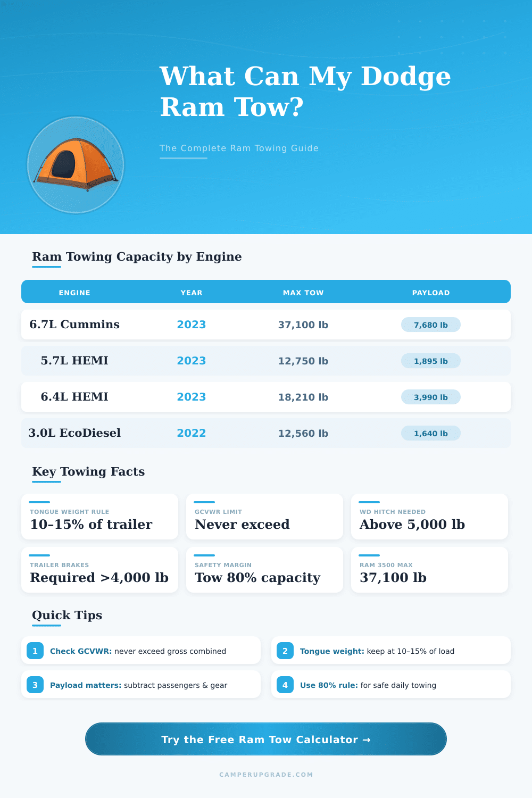Click the numbered circle for tip 1
Viewport: 532px width, 798px height.
[35, 650]
